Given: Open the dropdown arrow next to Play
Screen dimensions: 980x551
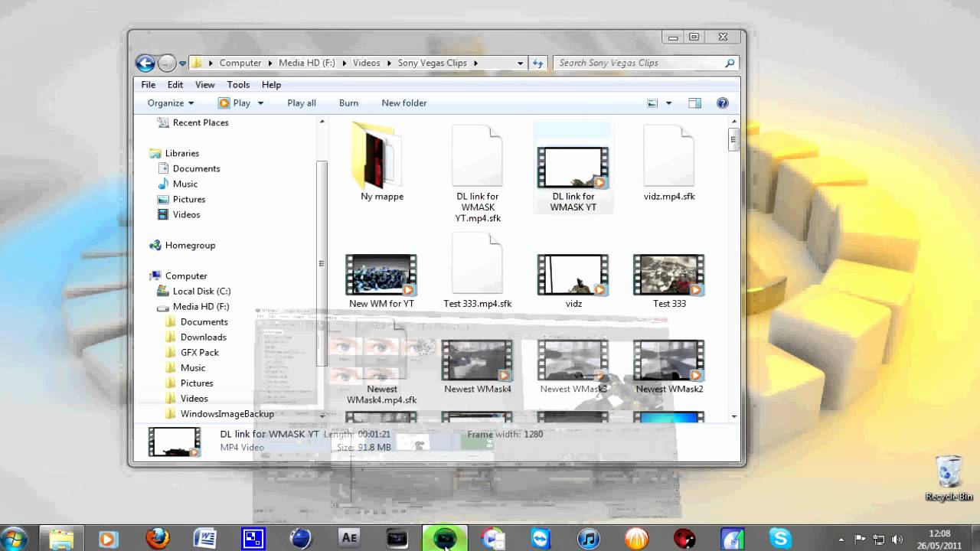Looking at the screenshot, I should 260,103.
